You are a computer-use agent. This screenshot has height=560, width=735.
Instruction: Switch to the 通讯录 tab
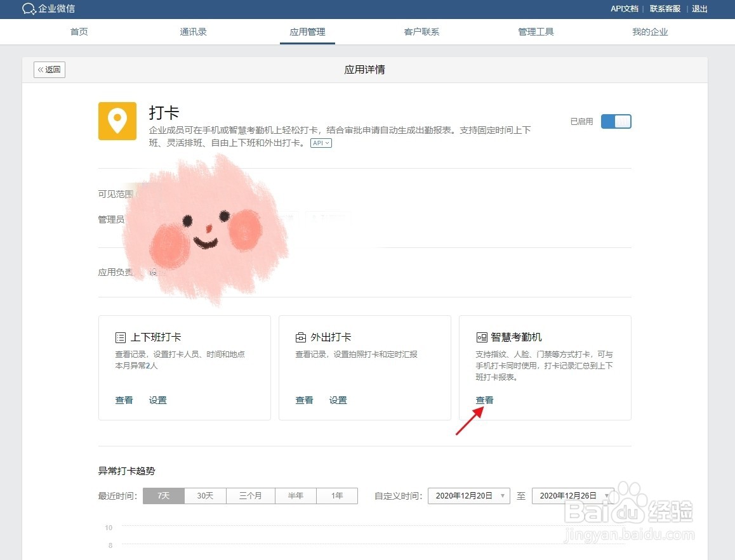[x=193, y=31]
